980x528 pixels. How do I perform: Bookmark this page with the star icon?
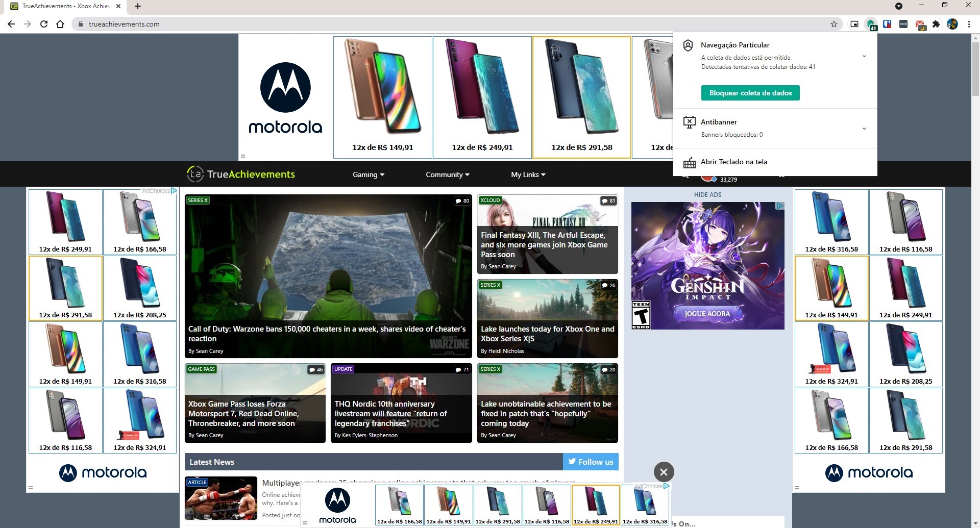click(834, 24)
